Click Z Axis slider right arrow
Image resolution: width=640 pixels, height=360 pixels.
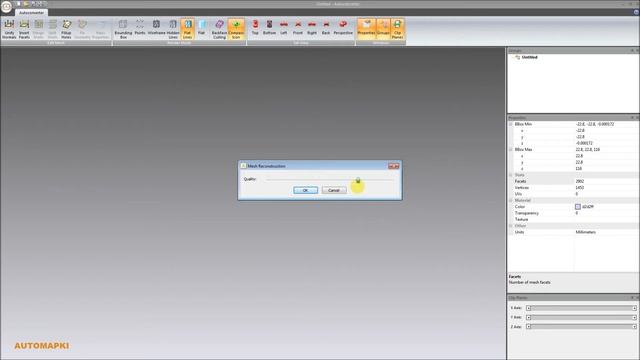(x=634, y=327)
